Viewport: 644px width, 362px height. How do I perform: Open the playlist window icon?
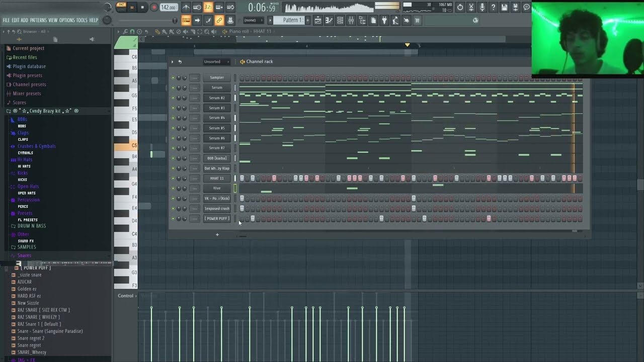pos(318,20)
